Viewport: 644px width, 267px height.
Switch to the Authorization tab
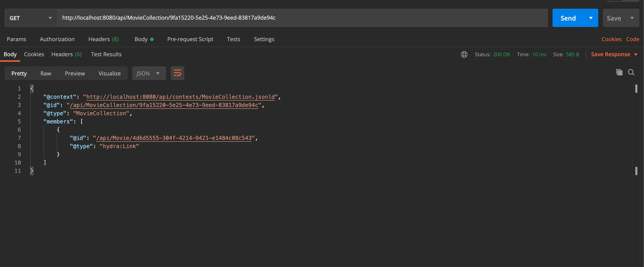57,39
